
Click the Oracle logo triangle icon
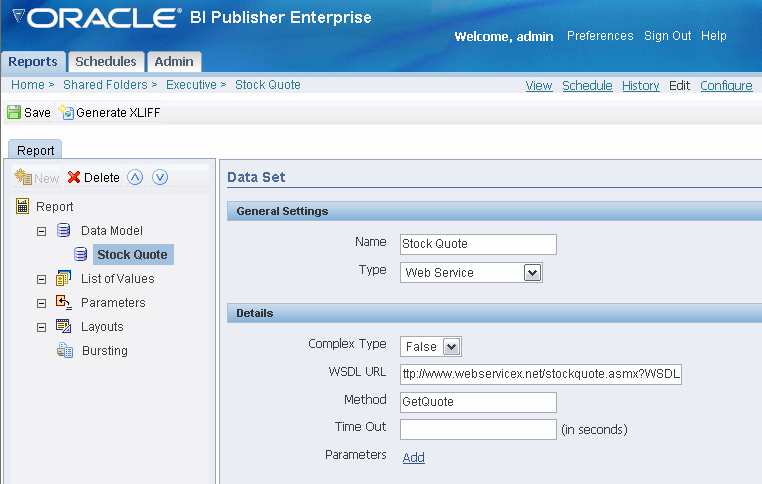(18, 16)
